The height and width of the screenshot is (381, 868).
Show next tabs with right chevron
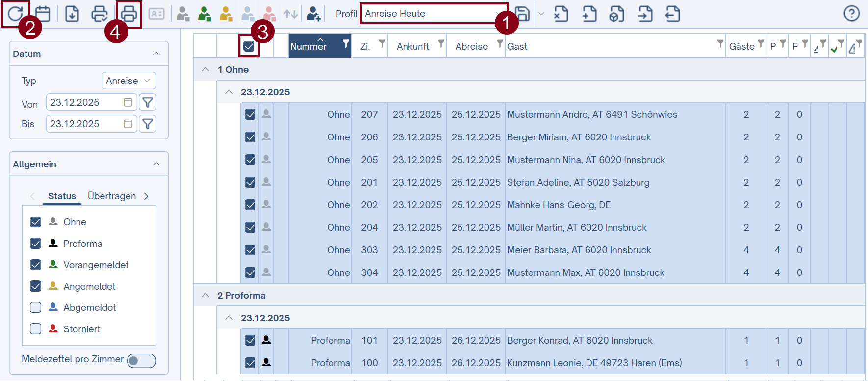(x=146, y=196)
